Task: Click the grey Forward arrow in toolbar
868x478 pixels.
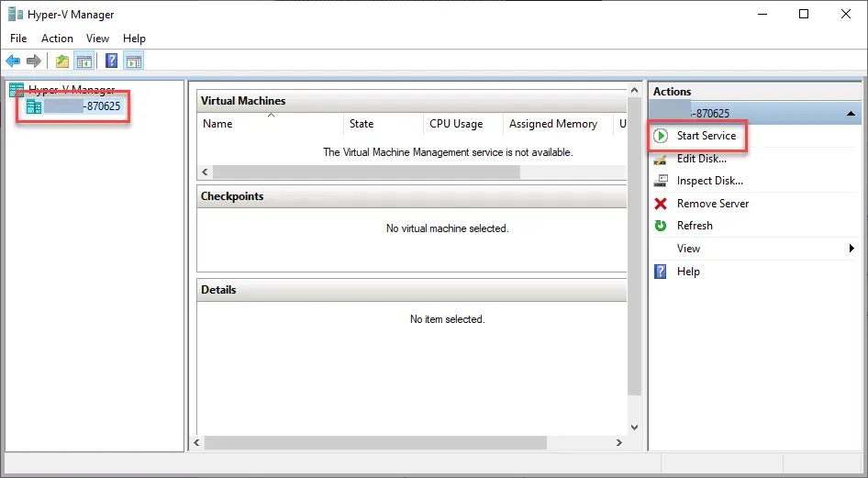Action: (34, 61)
